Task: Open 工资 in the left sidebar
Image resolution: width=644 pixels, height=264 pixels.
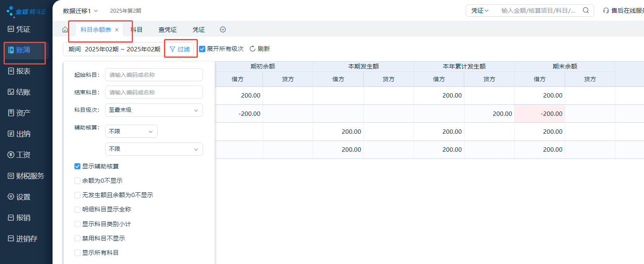Action: click(23, 155)
